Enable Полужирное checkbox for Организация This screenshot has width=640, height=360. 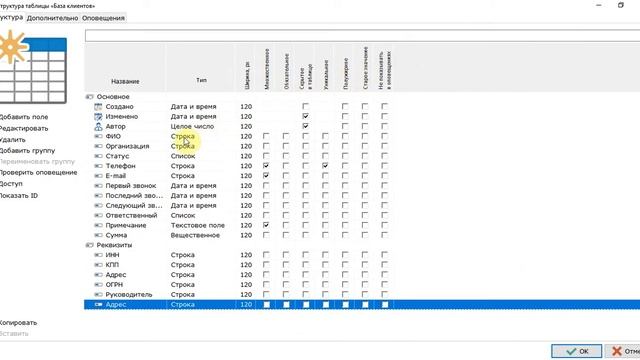(345, 146)
